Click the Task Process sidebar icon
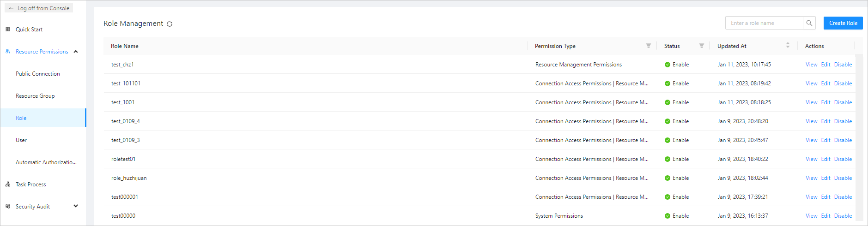The height and width of the screenshot is (226, 868). [8, 184]
